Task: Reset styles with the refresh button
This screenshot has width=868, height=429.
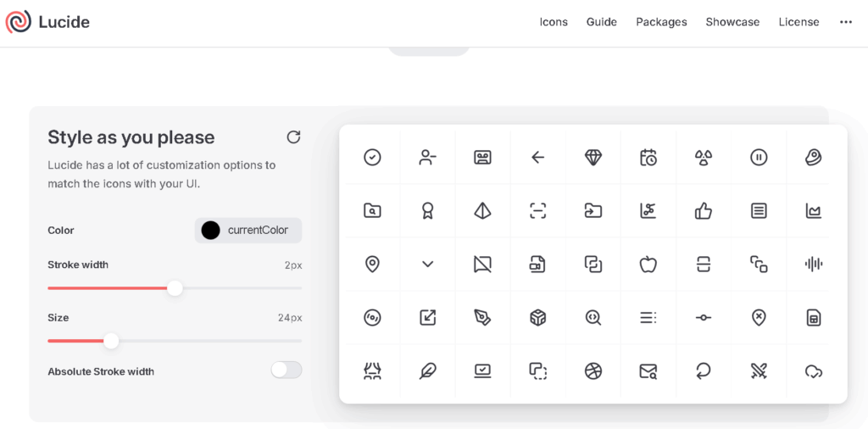Action: pos(293,137)
